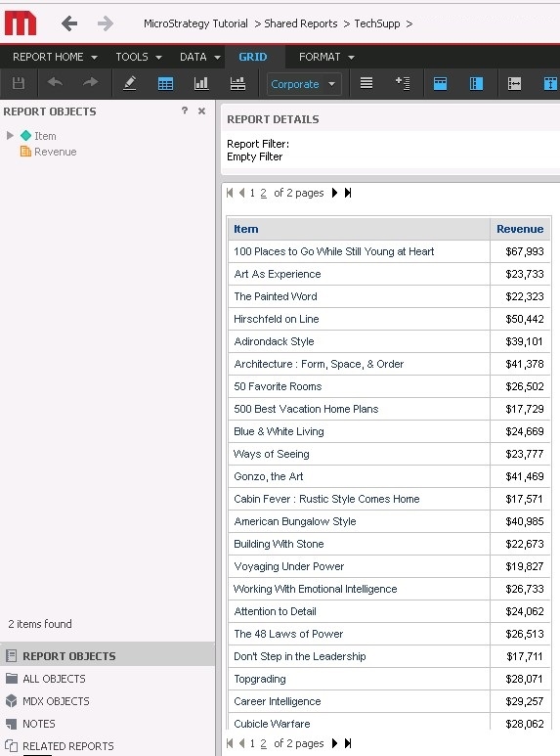
Task: Toggle banding lines icon
Action: coord(366,83)
